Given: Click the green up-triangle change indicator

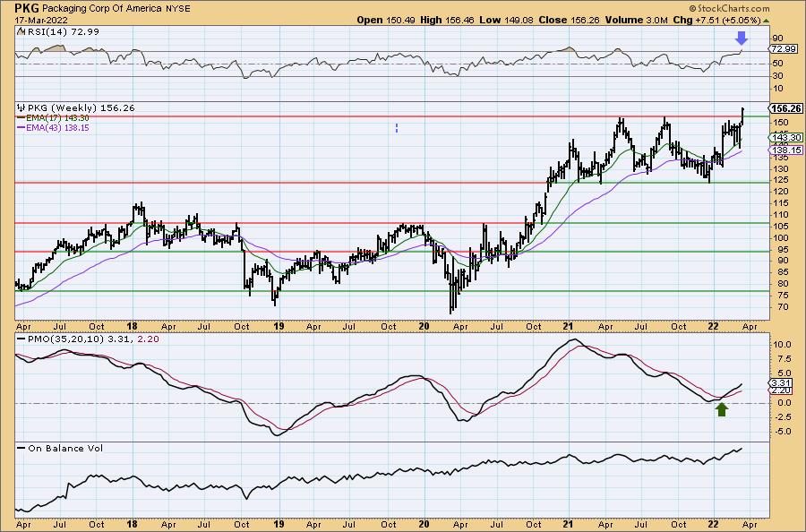Looking at the screenshot, I should 767,21.
